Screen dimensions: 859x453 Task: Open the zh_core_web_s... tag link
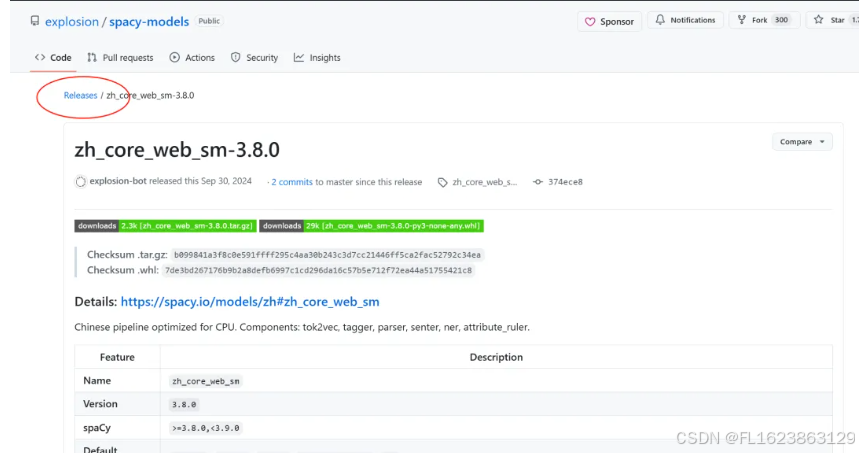pyautogui.click(x=484, y=182)
